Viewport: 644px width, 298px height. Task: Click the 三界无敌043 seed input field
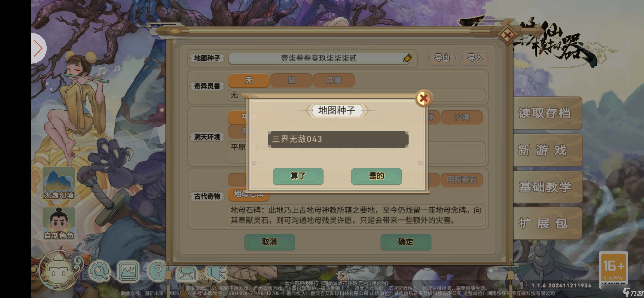(338, 139)
